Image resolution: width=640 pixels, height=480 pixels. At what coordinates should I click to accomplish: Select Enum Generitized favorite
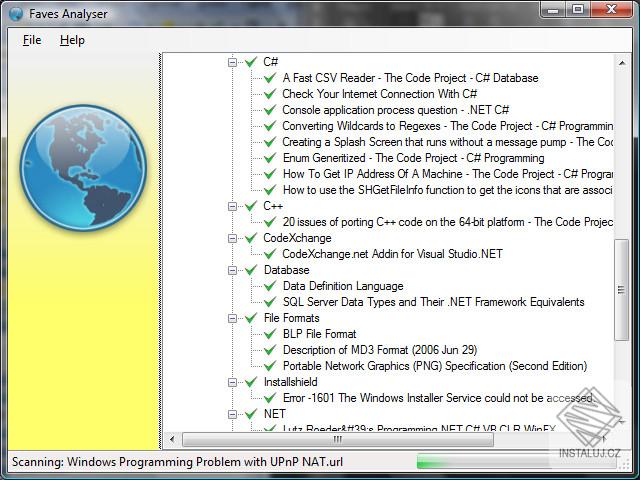pyautogui.click(x=413, y=158)
